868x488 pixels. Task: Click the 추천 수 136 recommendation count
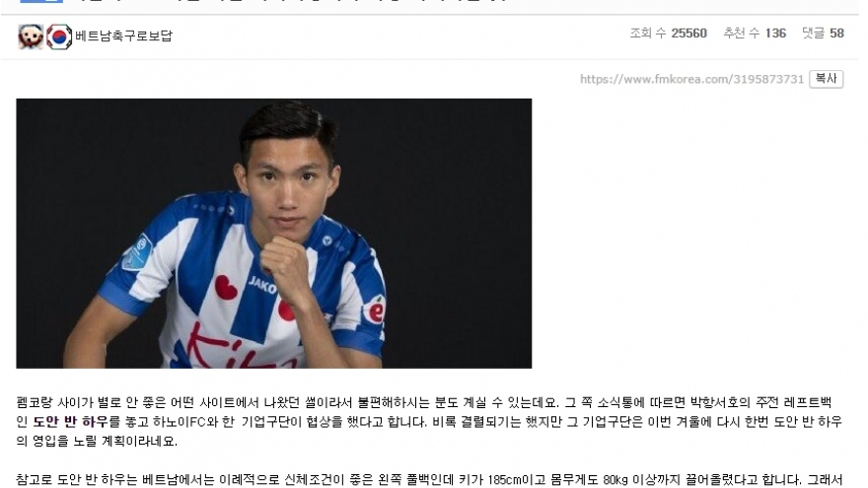755,34
